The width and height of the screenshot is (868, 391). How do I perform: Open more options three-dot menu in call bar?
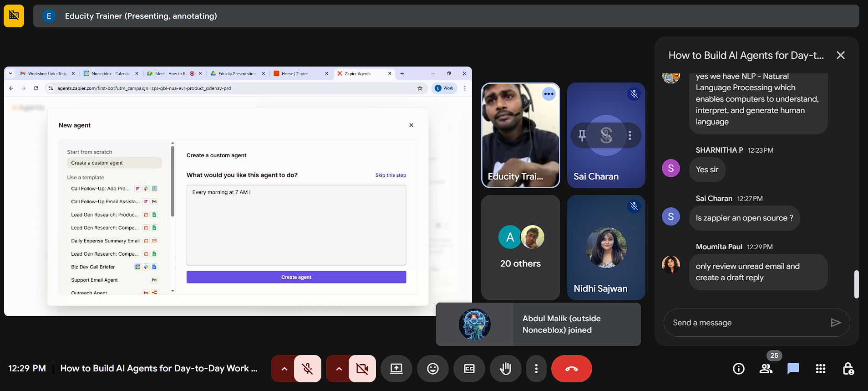pos(536,369)
